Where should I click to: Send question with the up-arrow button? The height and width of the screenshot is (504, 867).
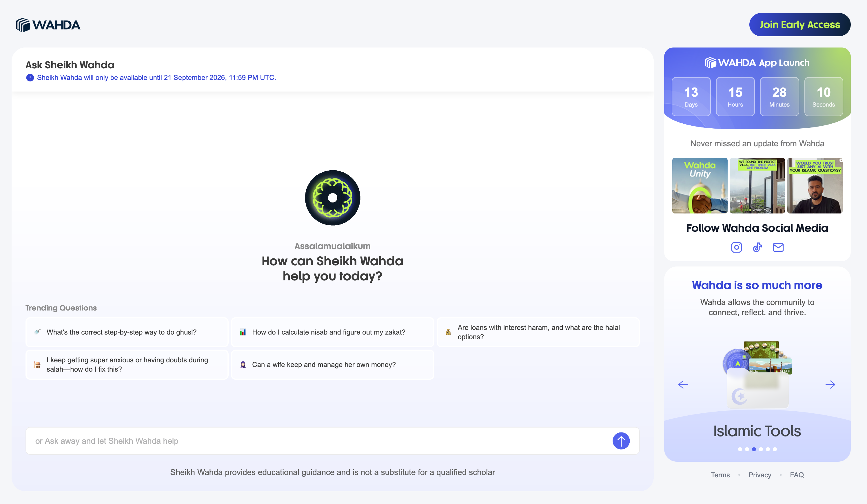coord(621,441)
